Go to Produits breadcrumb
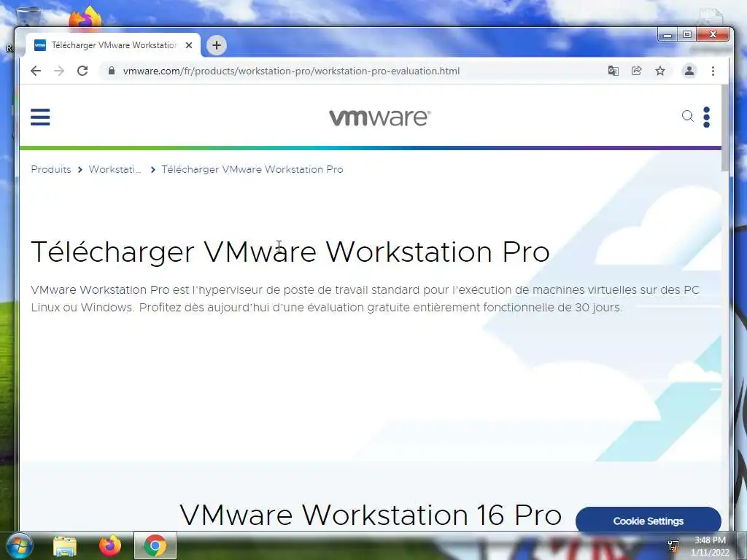Screen dimensions: 747x560 [51, 169]
